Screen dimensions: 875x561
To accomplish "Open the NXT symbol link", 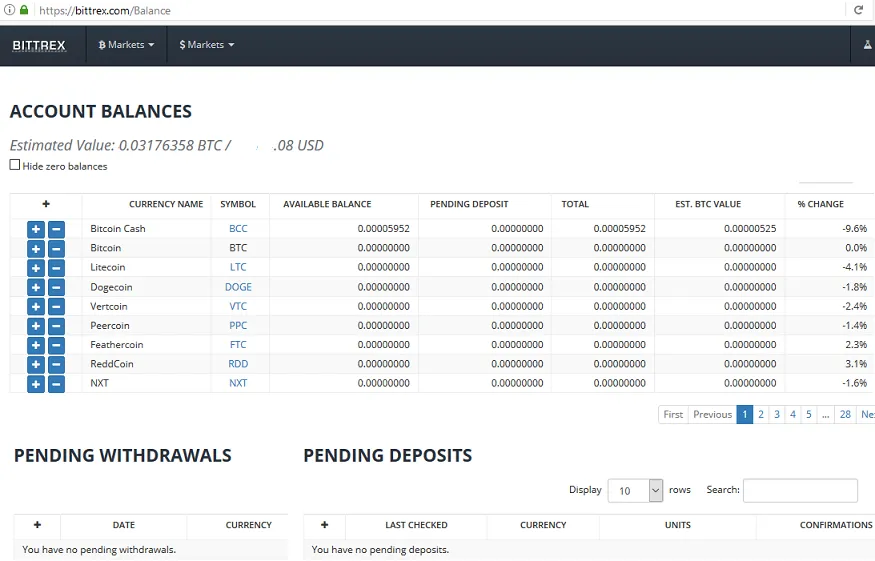I will click(238, 383).
